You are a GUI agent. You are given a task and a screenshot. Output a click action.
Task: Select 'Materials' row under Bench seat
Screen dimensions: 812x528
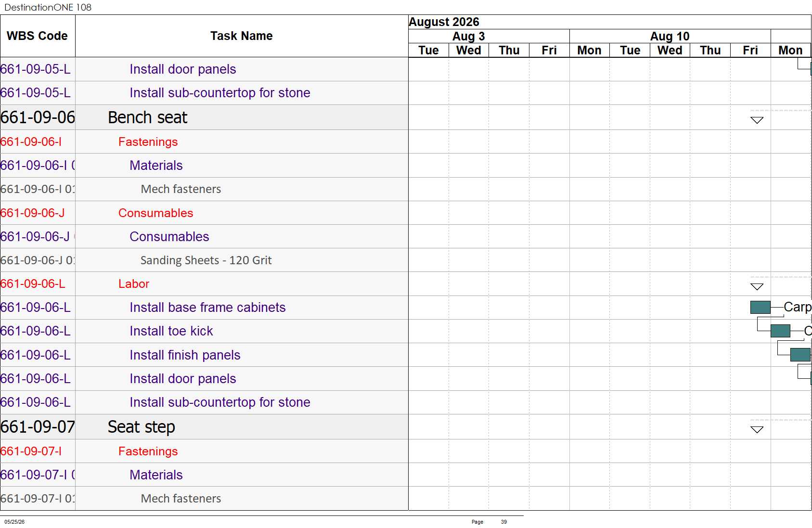pos(204,166)
